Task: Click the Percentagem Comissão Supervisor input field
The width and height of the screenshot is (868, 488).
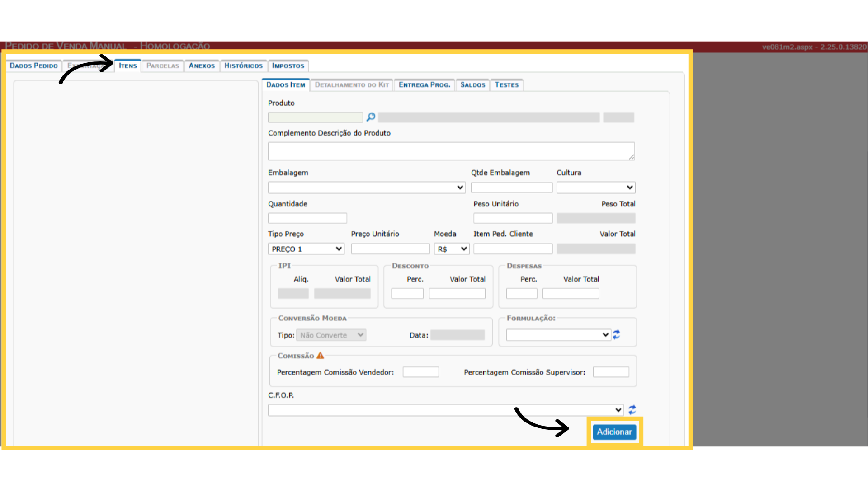Action: (611, 372)
